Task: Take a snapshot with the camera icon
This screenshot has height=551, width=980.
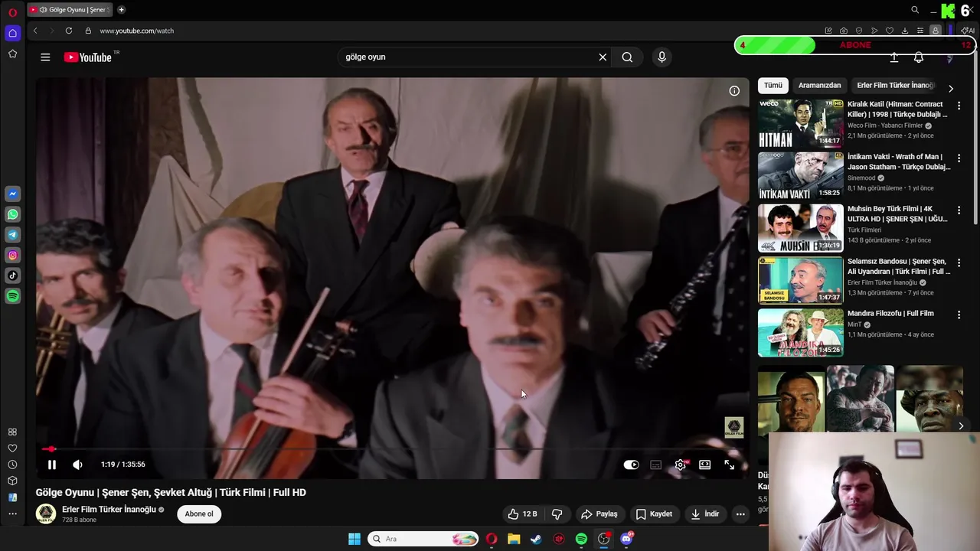Action: (x=844, y=31)
